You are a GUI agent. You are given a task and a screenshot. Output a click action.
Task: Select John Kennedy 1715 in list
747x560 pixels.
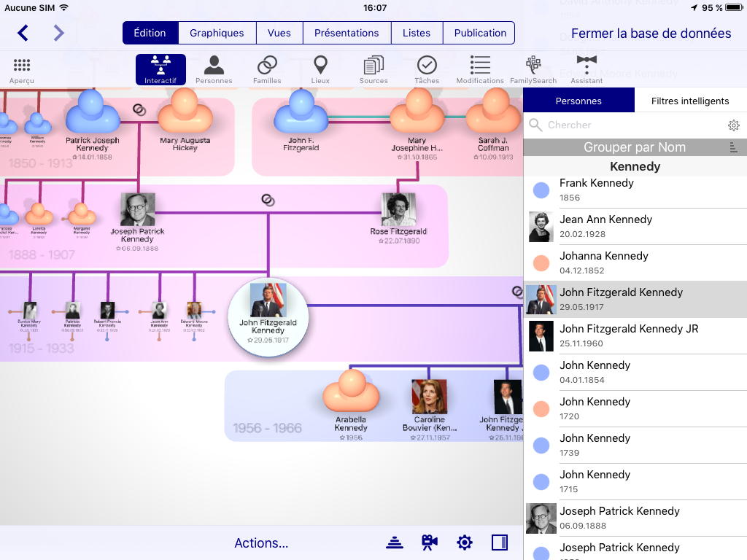point(635,481)
